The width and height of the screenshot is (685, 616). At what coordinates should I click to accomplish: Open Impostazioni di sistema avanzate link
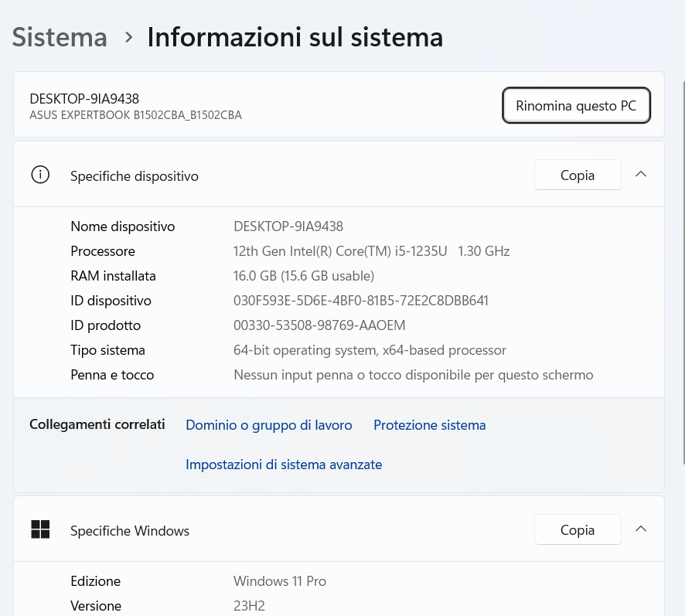pos(284,465)
